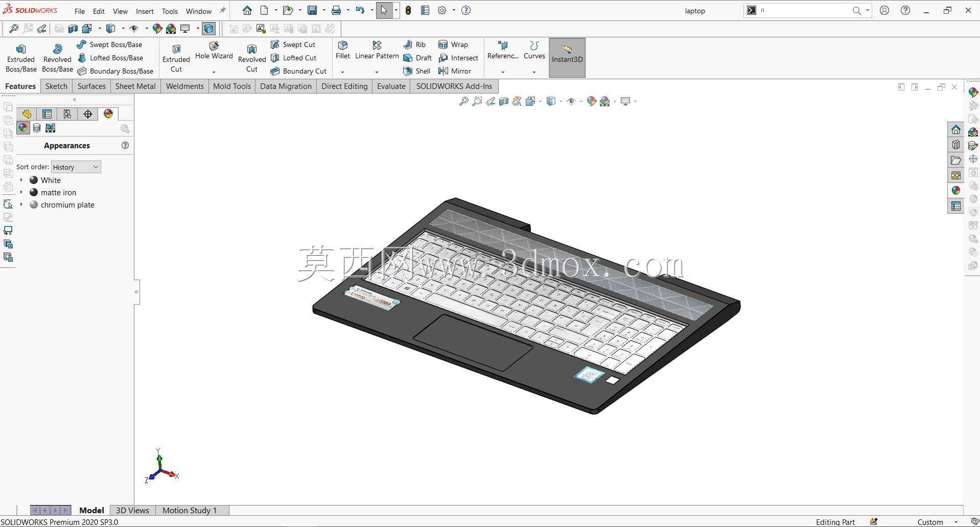980x527 pixels.
Task: Click the command search input field
Action: click(805, 10)
